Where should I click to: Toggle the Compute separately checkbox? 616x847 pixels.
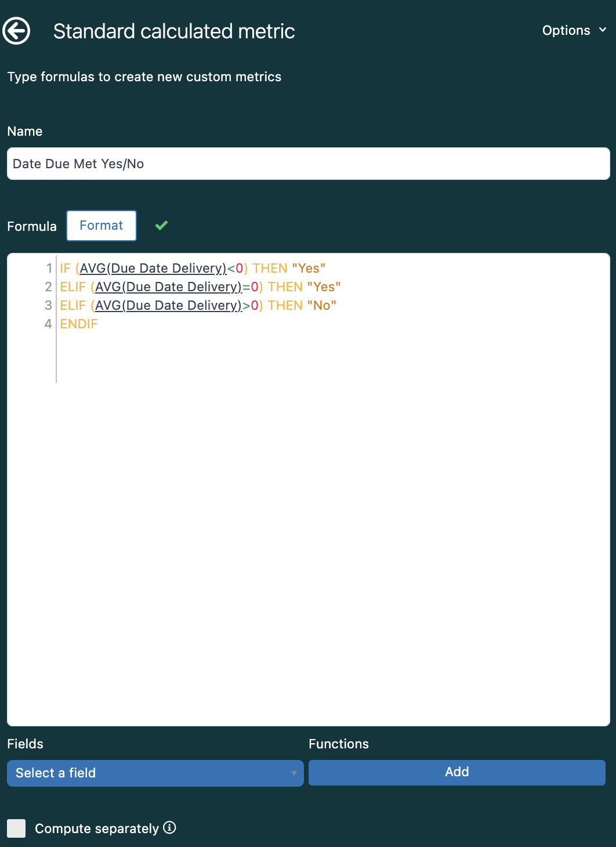click(16, 828)
